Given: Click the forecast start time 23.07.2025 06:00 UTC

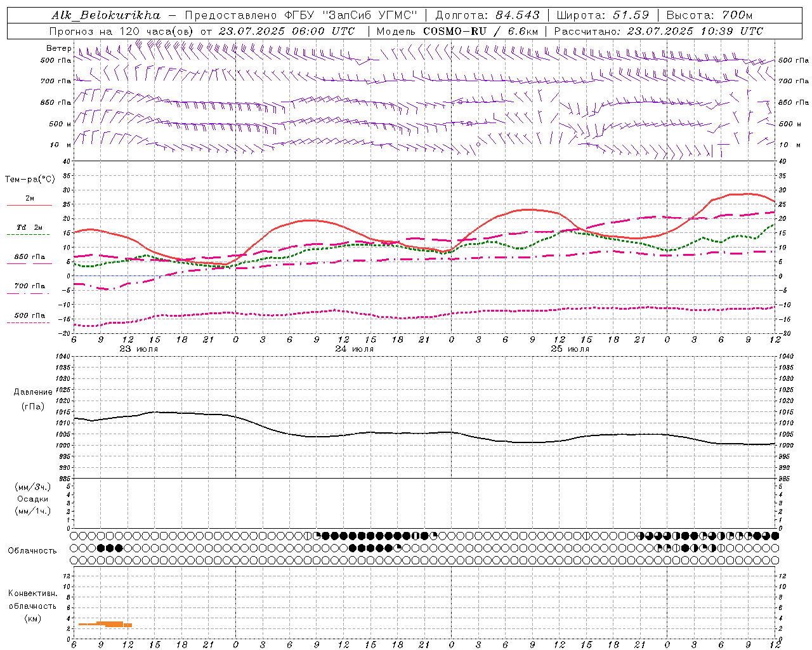Looking at the screenshot, I should point(286,31).
